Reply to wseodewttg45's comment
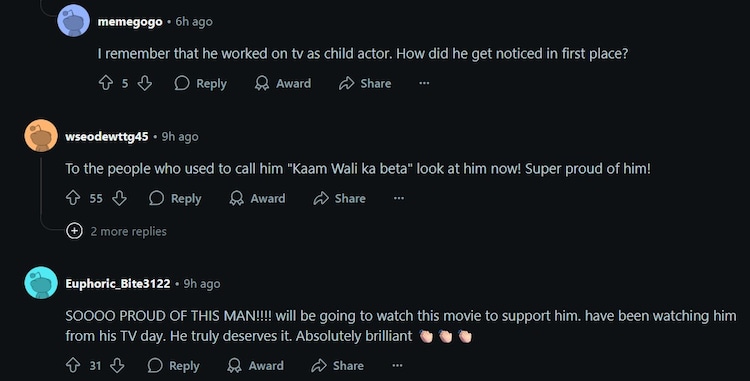 (175, 198)
